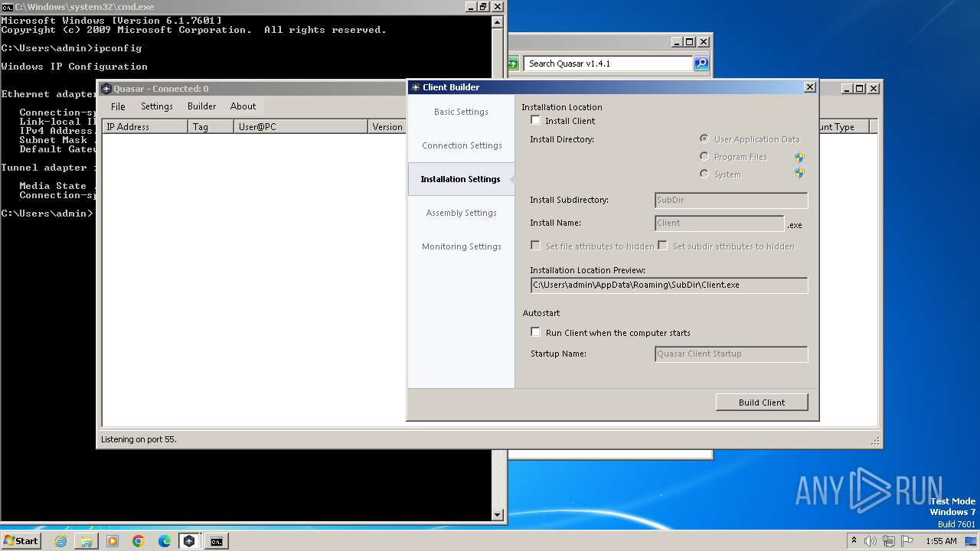Viewport: 980px width, 551px height.
Task: Sort by IP Address column header
Action: tap(145, 127)
